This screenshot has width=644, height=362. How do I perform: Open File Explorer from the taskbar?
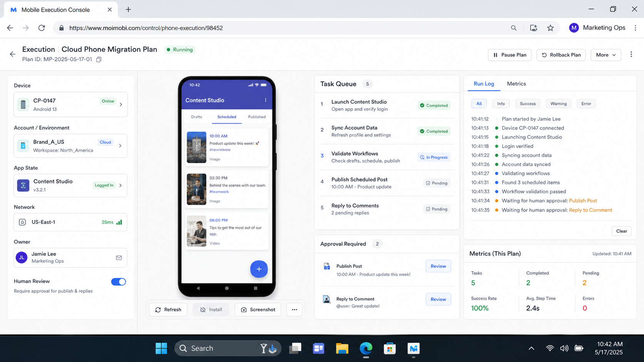[x=342, y=348]
